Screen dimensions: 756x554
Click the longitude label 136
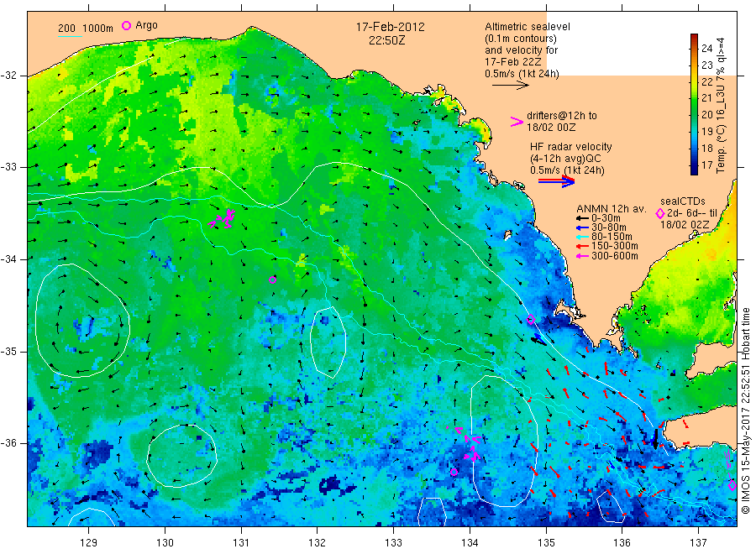click(622, 543)
